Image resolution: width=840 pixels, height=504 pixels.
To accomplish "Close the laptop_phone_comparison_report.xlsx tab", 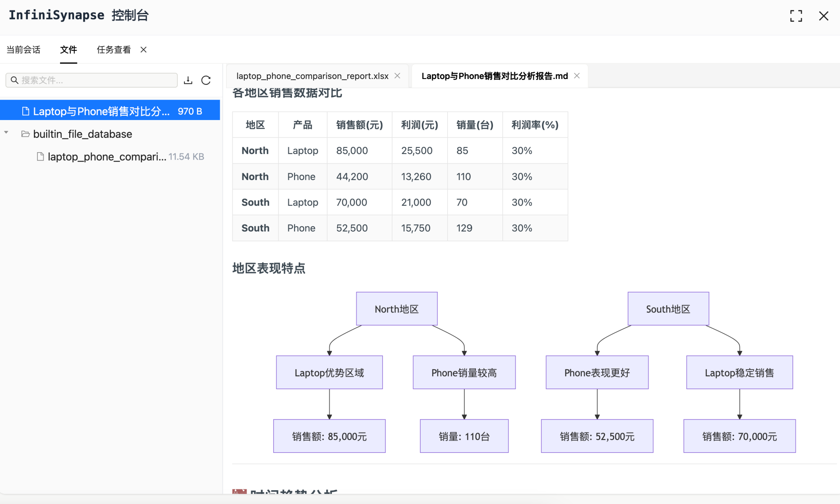I will point(397,76).
